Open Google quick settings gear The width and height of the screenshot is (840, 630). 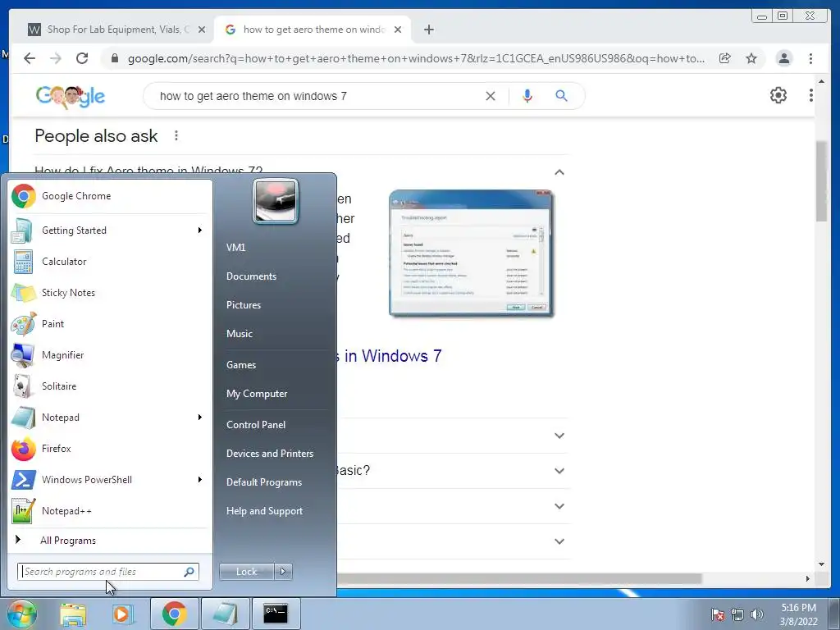click(778, 95)
